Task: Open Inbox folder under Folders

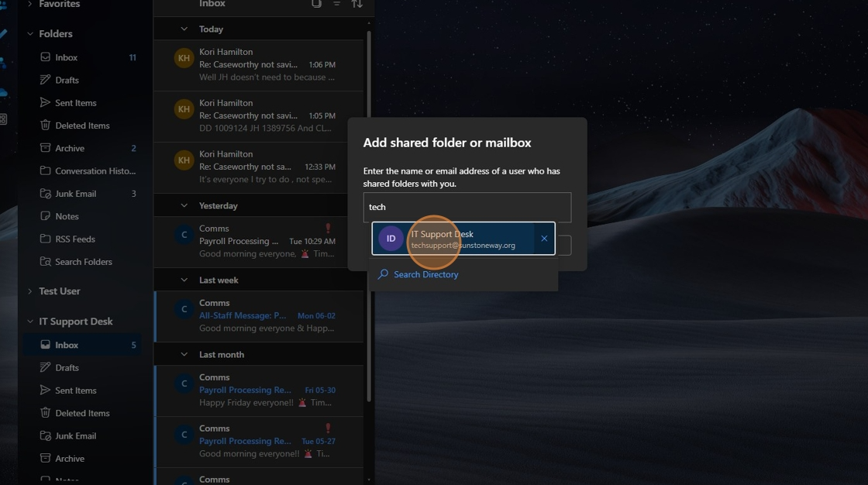Action: (82, 57)
